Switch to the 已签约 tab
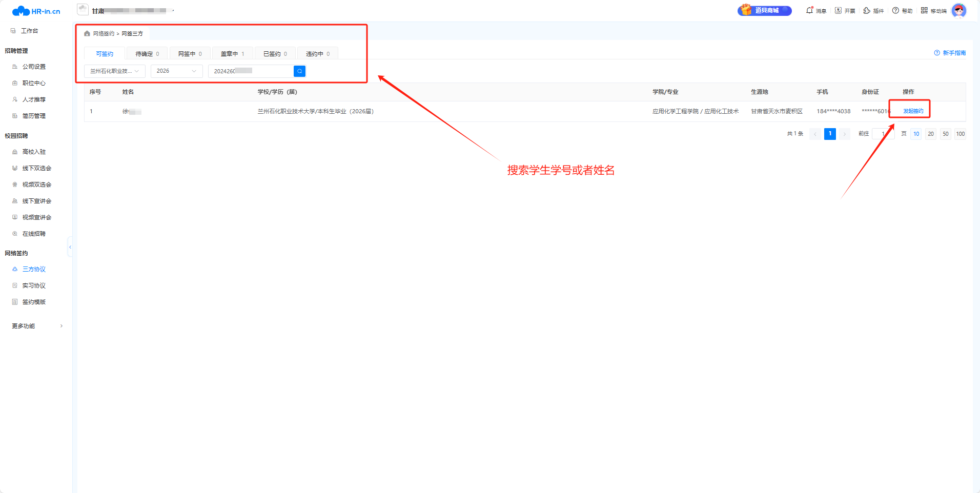This screenshot has height=493, width=980. point(275,54)
